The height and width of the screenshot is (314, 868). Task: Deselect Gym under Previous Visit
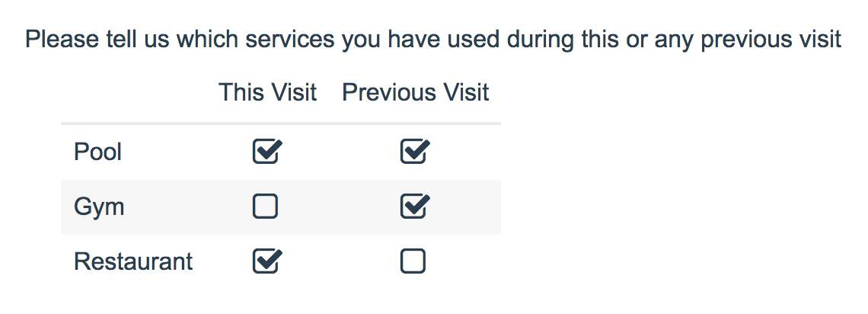pos(414,206)
